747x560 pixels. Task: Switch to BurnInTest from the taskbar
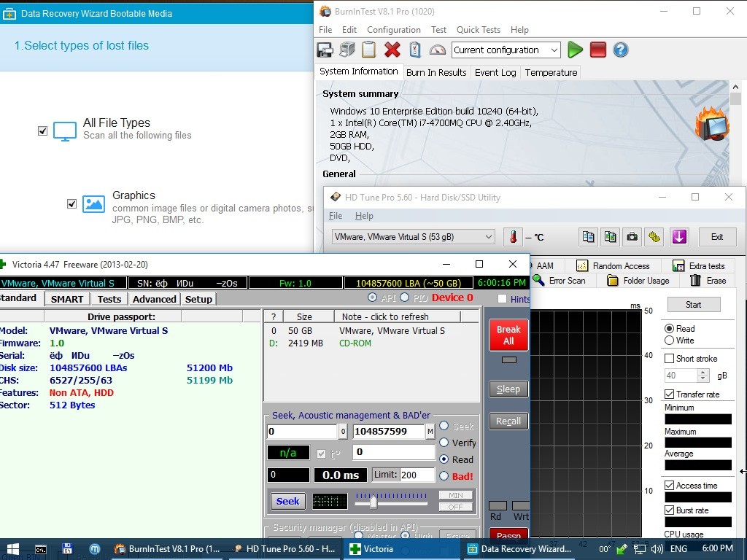[x=168, y=549]
